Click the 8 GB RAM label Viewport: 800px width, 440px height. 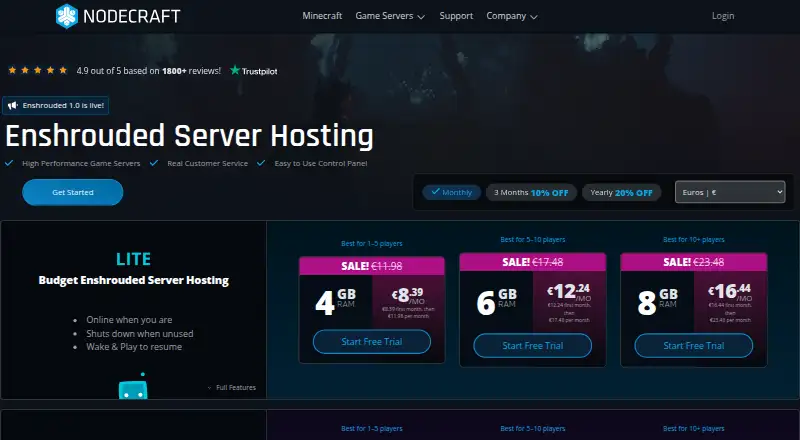coord(658,302)
